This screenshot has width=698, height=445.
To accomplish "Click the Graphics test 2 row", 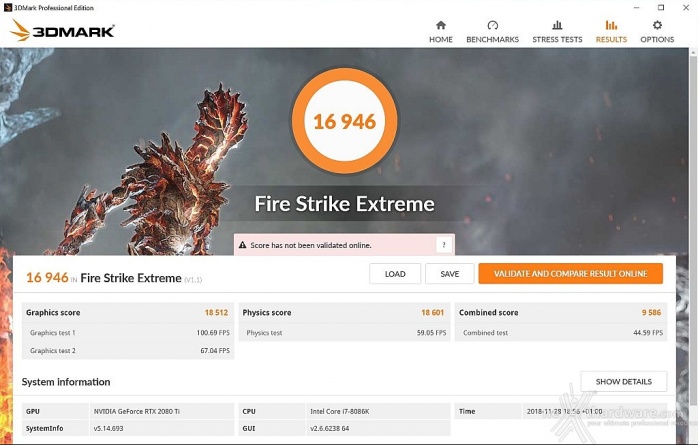I will pyautogui.click(x=128, y=351).
